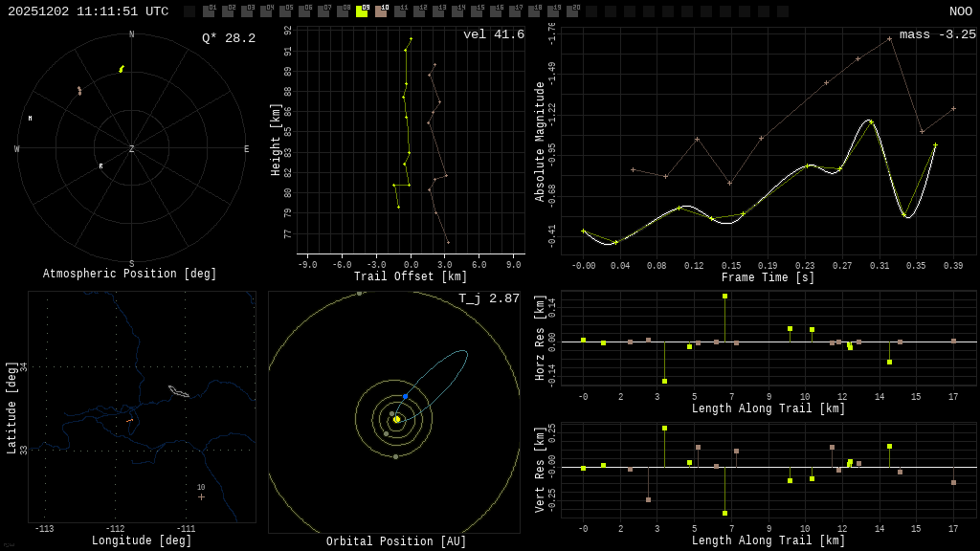
Task: Click the blue Earth marker on orbit plot
Action: tap(405, 396)
